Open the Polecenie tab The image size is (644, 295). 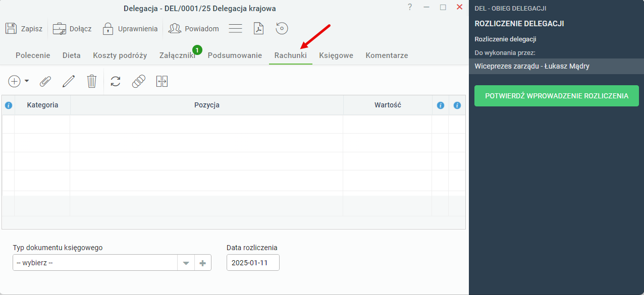point(33,55)
